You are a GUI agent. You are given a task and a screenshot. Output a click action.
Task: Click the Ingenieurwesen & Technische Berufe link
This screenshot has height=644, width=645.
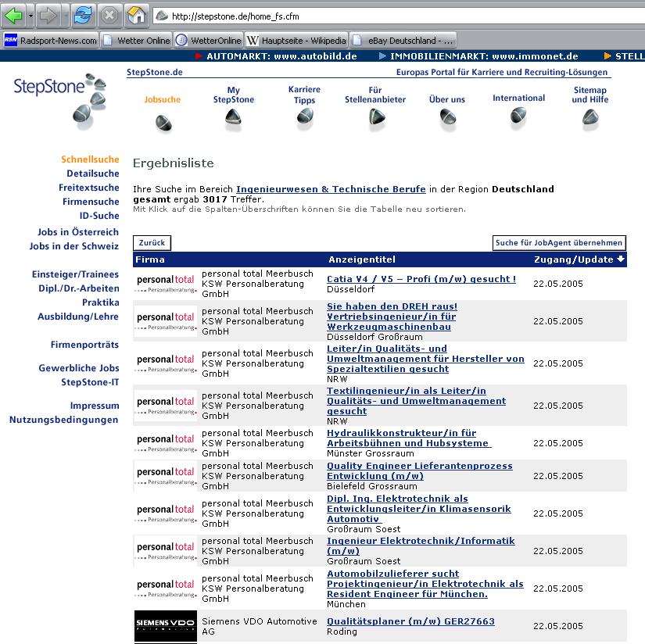coord(331,189)
